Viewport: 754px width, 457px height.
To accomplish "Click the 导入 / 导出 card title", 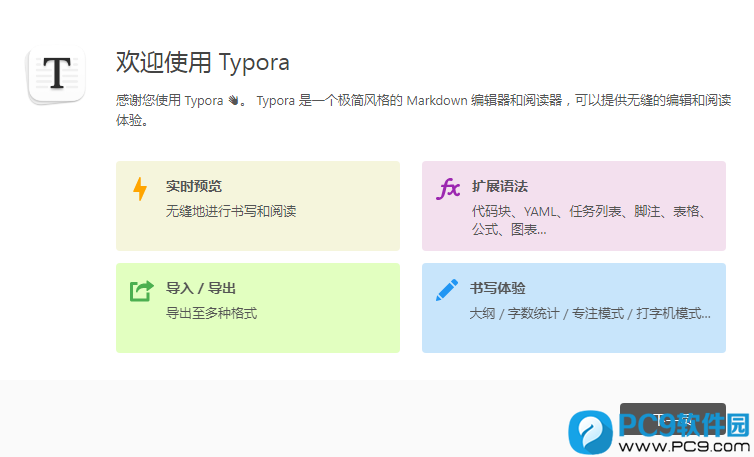I will 201,288.
